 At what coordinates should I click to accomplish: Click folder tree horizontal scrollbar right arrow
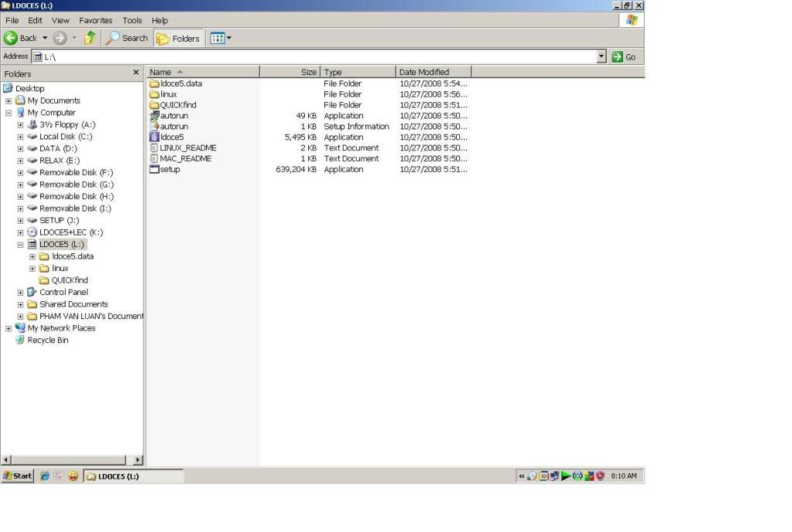click(x=137, y=460)
